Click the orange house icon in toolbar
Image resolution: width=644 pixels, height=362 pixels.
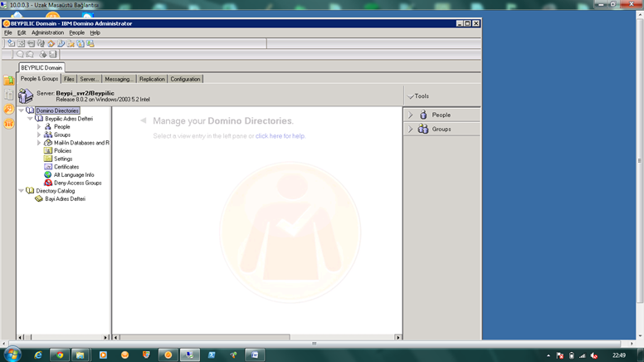coord(51,43)
